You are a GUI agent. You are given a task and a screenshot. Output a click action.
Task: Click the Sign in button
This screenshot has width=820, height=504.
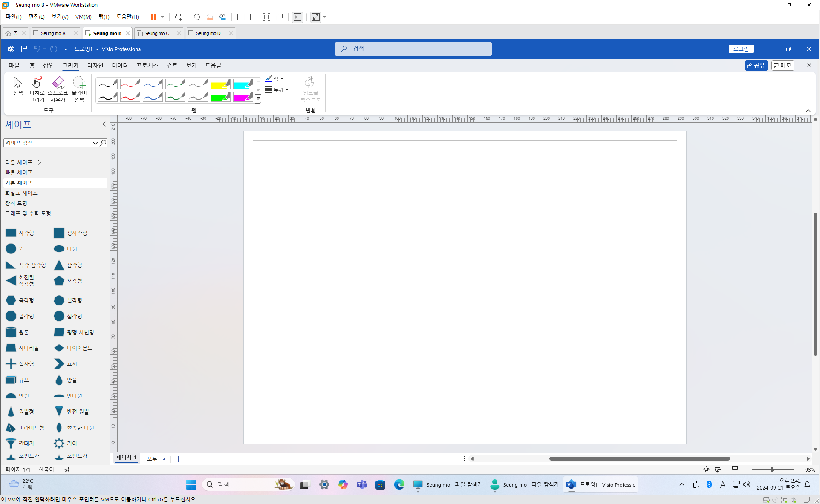point(741,49)
